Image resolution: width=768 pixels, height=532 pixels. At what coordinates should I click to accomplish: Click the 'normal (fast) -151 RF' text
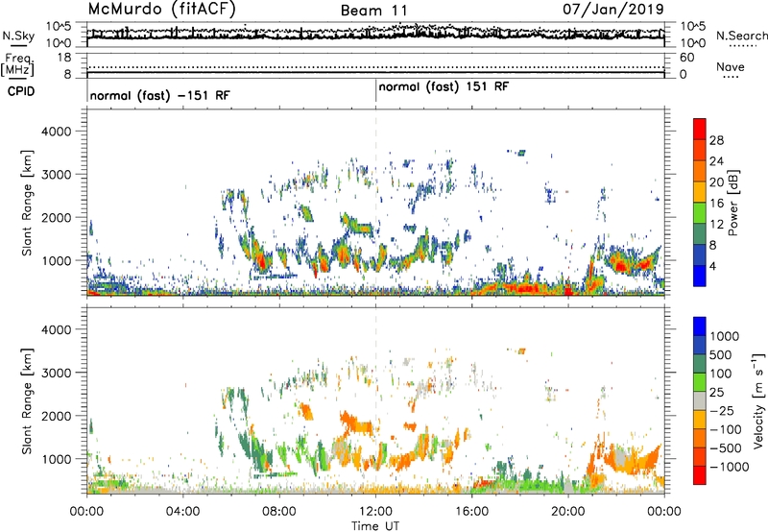pos(159,95)
